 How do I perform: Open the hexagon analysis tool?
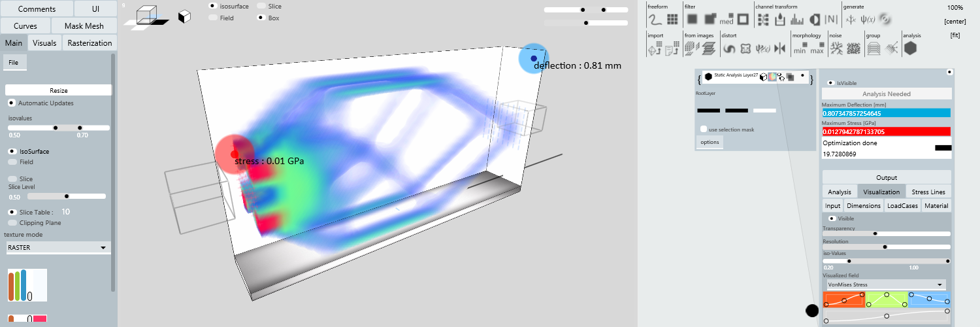(910, 48)
